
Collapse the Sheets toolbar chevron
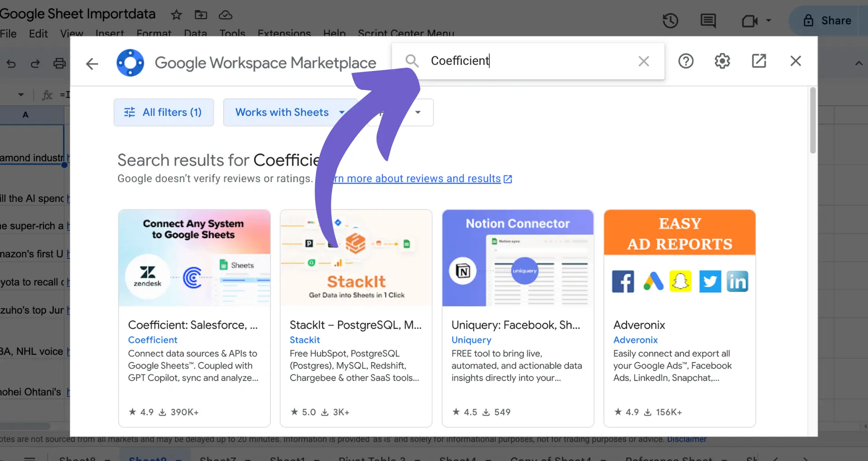click(859, 64)
